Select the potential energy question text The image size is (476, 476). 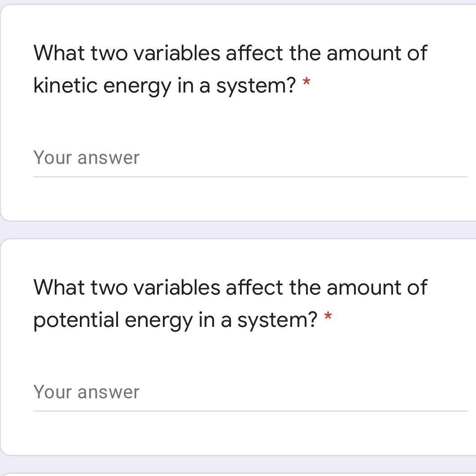point(230,304)
